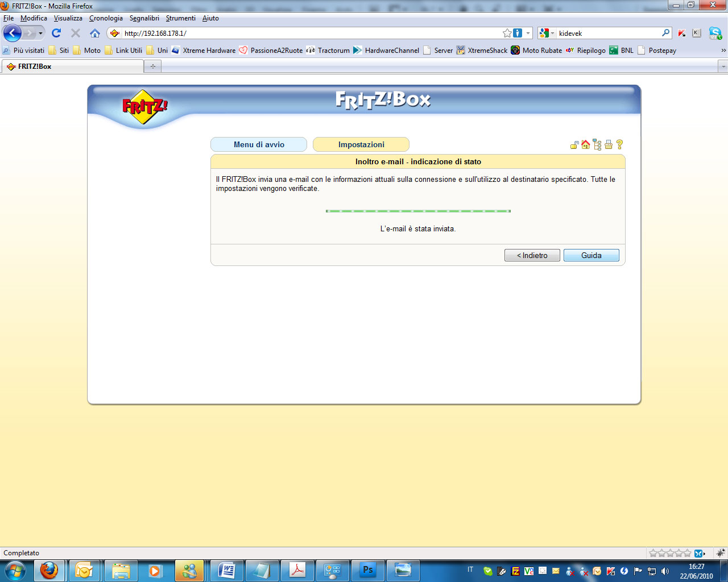728x582 pixels.
Task: Open the Strumenti menu
Action: 180,18
